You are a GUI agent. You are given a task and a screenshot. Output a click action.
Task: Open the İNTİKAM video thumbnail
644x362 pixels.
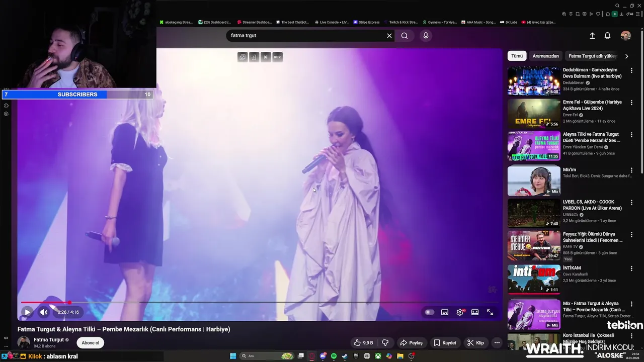click(534, 279)
